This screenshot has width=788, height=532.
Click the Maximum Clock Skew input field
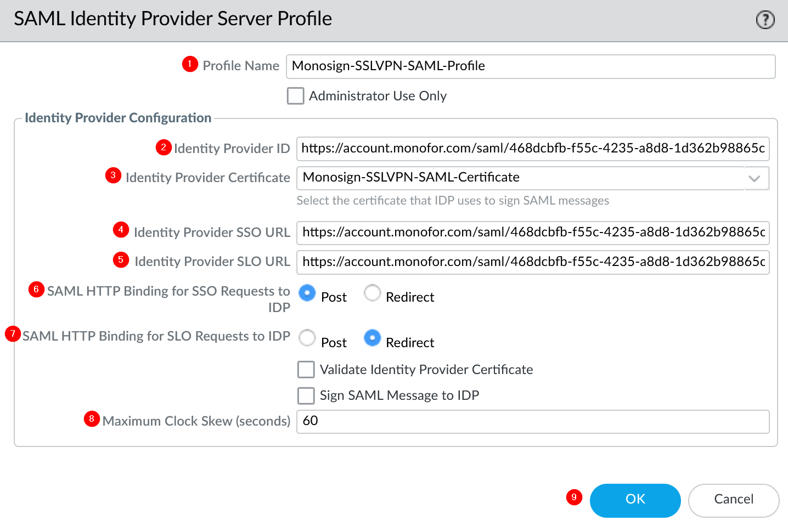(532, 421)
